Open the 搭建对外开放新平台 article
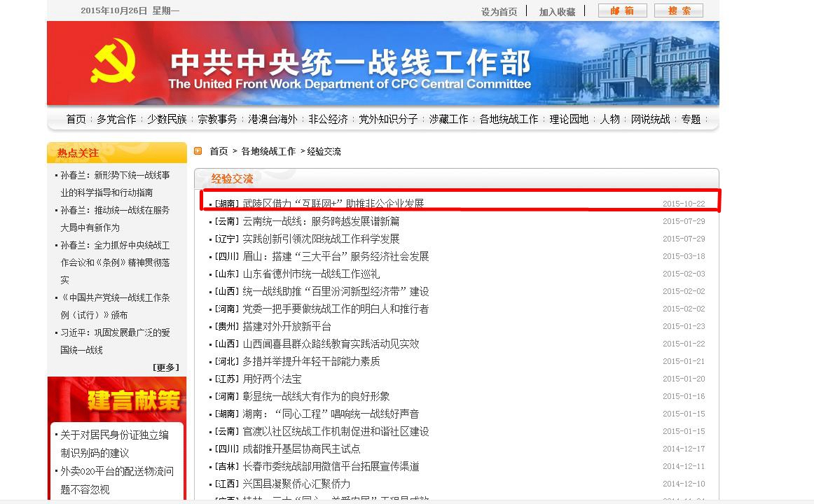The width and height of the screenshot is (814, 504). pos(287,326)
